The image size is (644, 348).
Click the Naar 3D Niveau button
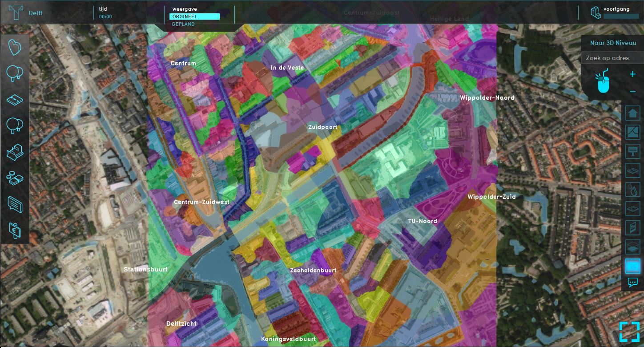click(613, 43)
